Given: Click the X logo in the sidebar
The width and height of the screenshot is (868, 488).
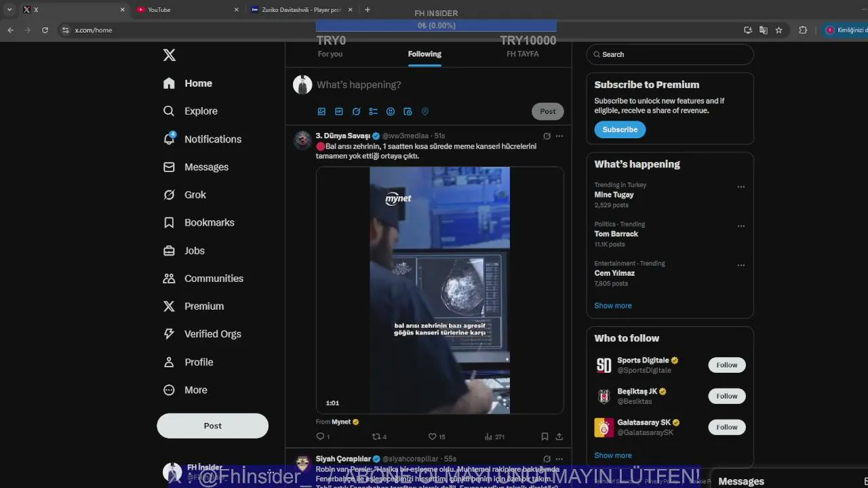Looking at the screenshot, I should click(x=170, y=55).
